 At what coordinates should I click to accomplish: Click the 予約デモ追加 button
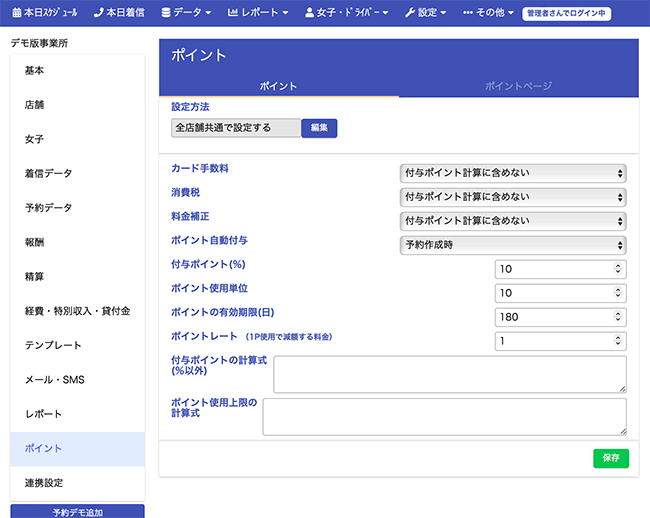78,512
